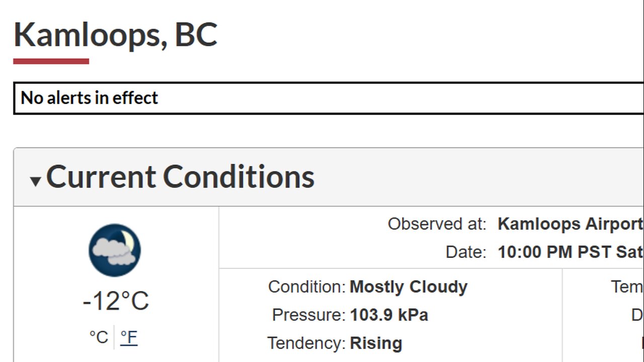Screen dimensions: 644x362
Task: Click the Current Conditions heading text
Action: (x=180, y=177)
